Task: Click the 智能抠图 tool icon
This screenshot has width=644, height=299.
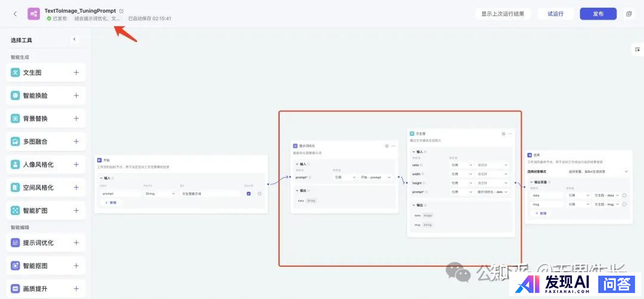Action: [x=16, y=266]
